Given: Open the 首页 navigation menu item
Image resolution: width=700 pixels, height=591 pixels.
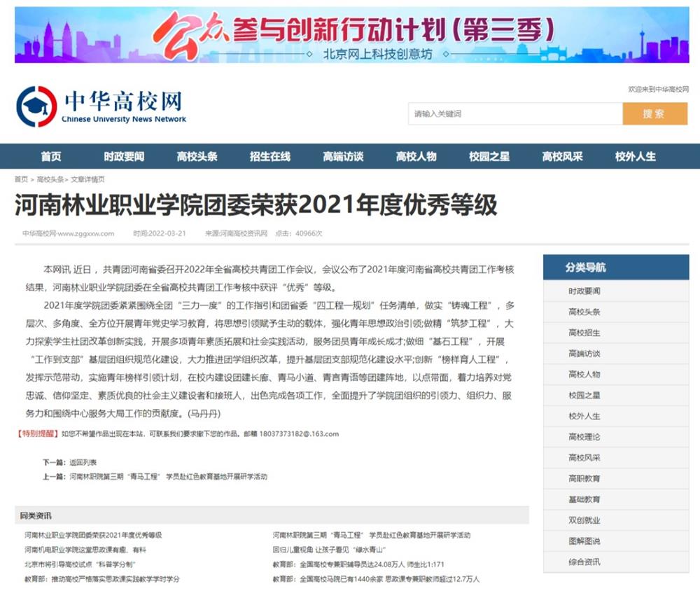Looking at the screenshot, I should (50, 157).
